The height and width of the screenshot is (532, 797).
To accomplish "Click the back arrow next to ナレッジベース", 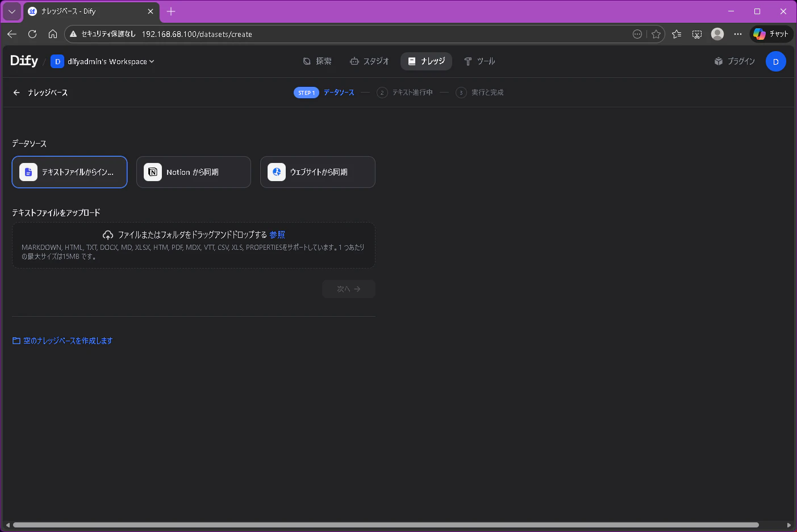I will pyautogui.click(x=16, y=93).
